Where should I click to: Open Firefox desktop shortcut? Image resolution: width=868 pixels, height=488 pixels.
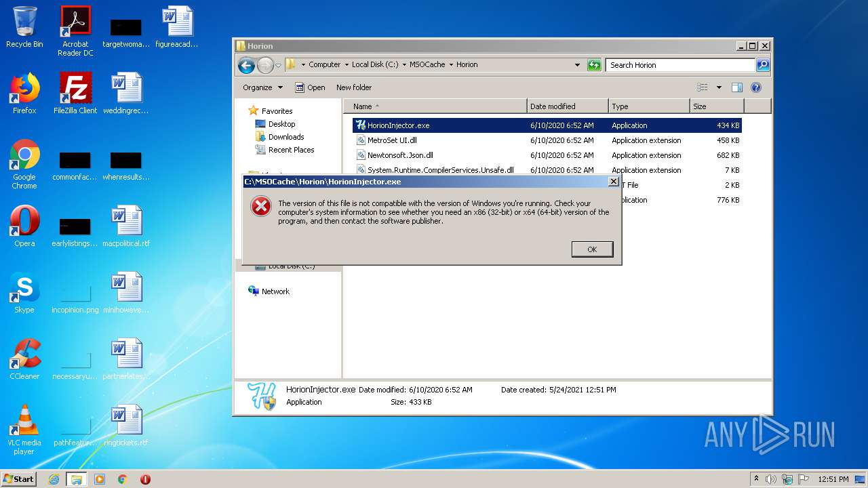point(24,94)
